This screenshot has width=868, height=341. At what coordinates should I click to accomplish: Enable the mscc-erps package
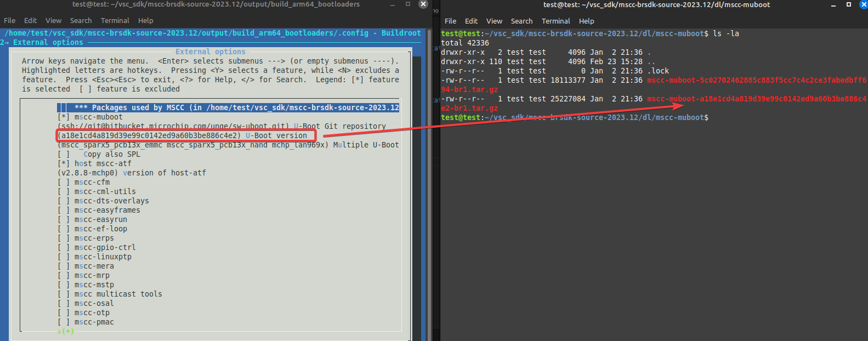64,238
